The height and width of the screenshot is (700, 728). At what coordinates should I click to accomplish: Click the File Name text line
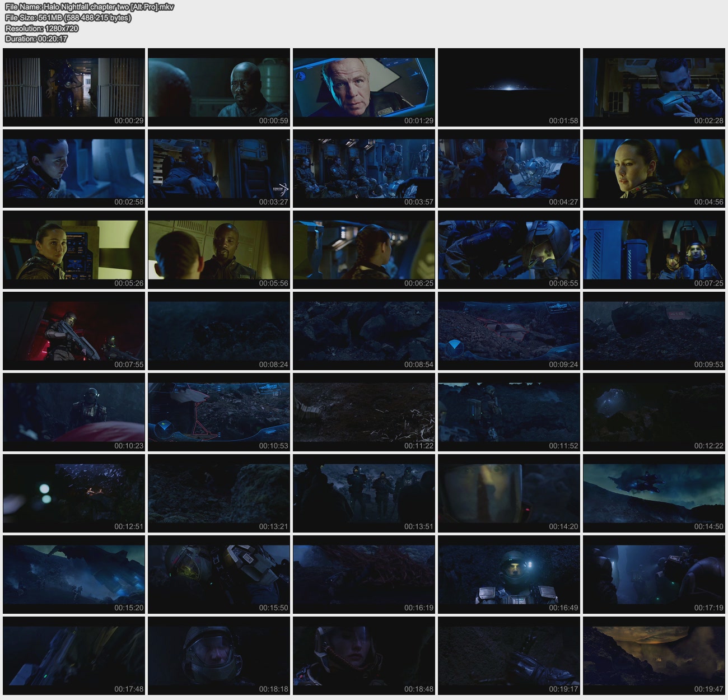click(x=90, y=7)
